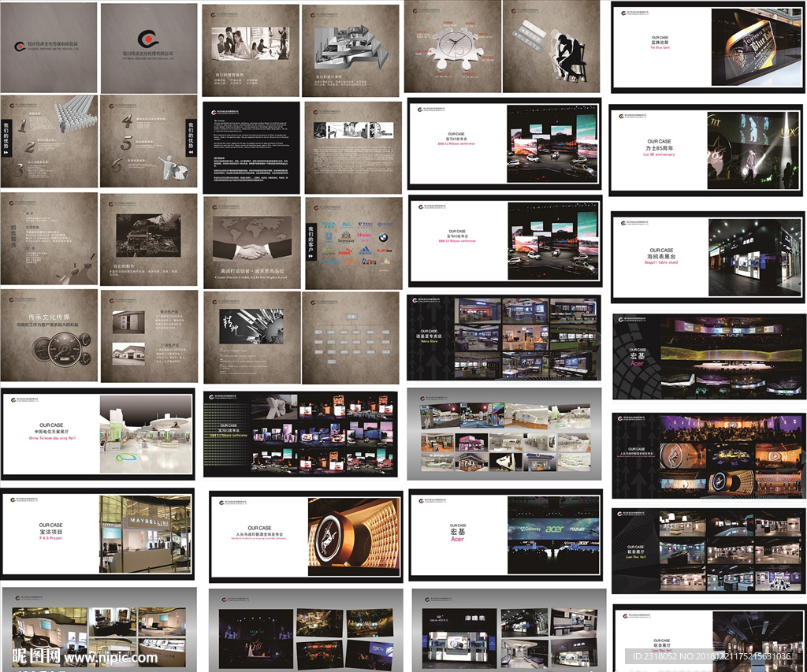Viewport: 807px width, 672px height.
Task: Open the '诺基亚专卖店 Nokia Store' photo grid page
Action: [x=504, y=337]
